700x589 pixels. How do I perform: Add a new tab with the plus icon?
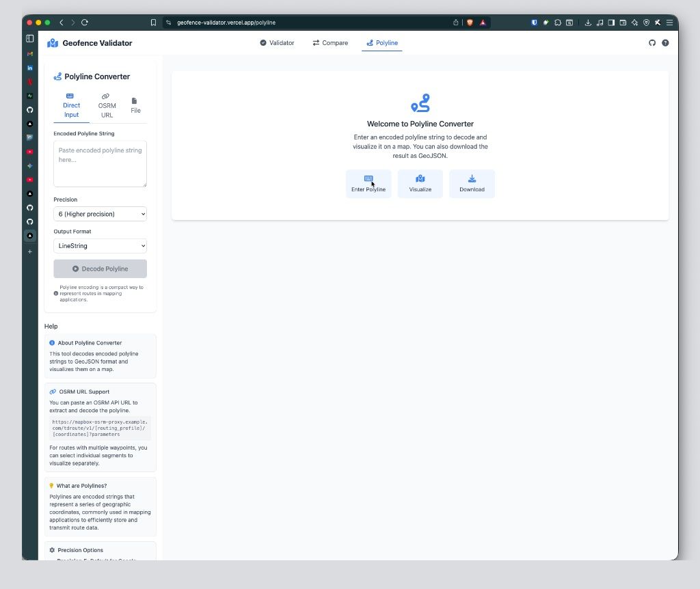pyautogui.click(x=30, y=251)
